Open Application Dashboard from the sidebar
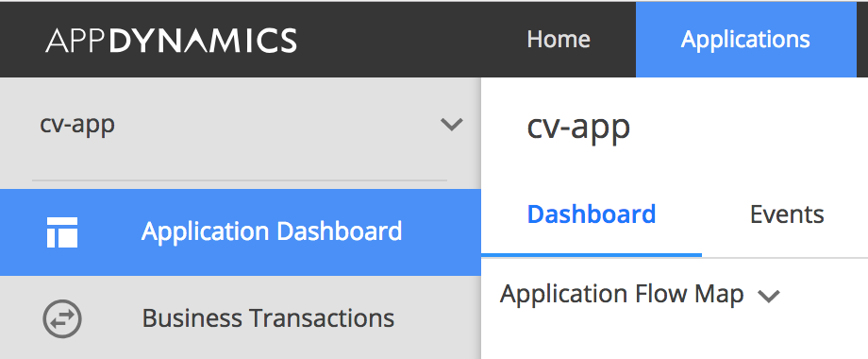Screen dimensions: 868x359 tap(241, 232)
